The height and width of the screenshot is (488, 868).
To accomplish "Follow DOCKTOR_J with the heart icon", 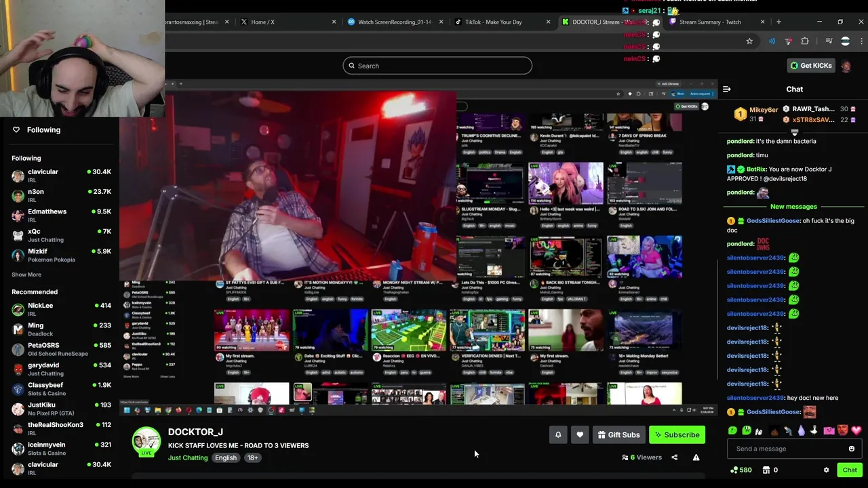I will click(x=580, y=434).
